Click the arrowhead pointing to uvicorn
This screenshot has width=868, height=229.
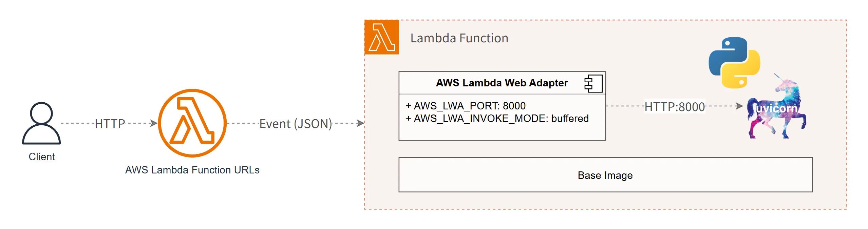pyautogui.click(x=739, y=106)
